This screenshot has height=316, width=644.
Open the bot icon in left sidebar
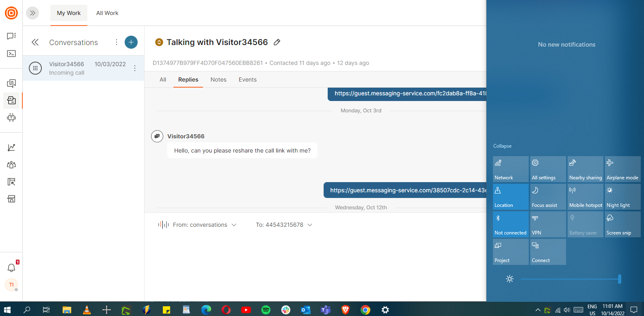pos(11,118)
